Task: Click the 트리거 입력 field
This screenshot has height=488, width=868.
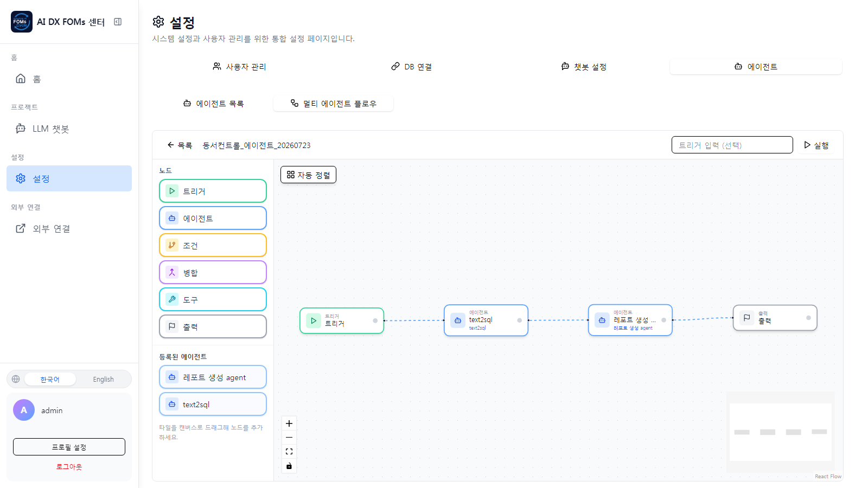Action: click(732, 145)
